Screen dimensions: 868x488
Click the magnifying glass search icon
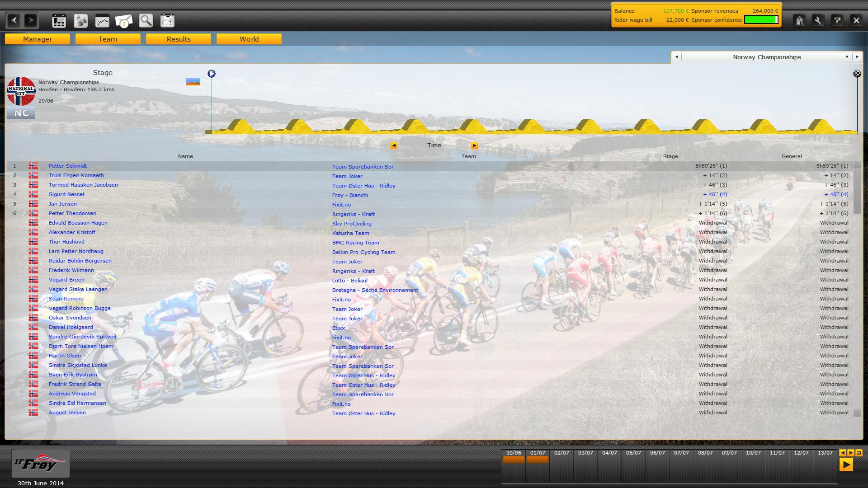click(x=146, y=21)
